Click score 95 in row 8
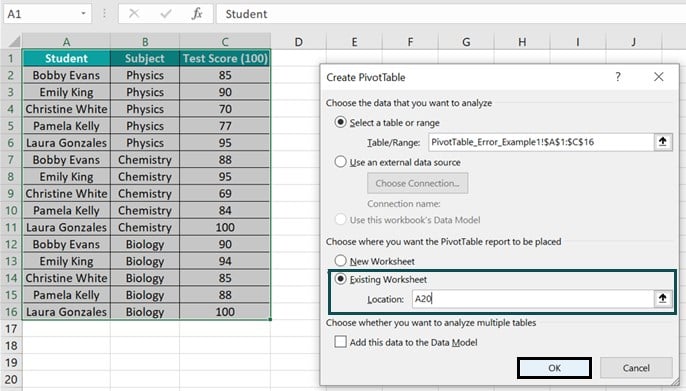 click(x=225, y=177)
